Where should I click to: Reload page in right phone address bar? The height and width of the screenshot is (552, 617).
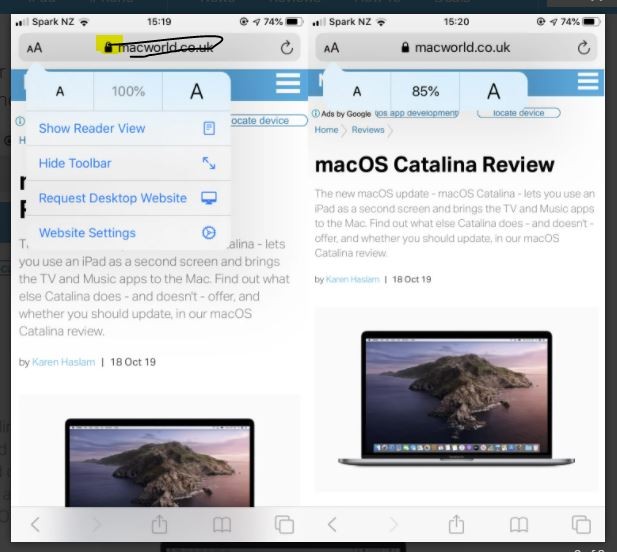coord(584,48)
